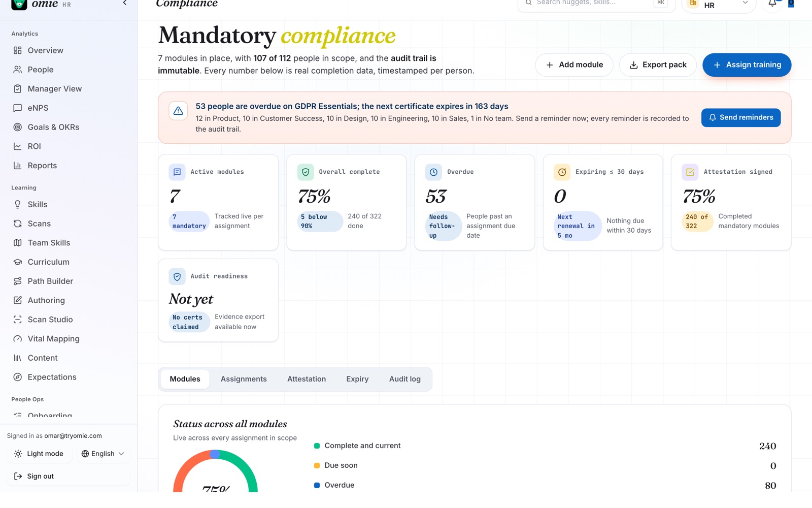Select the Modules tab
Screen dimensions: 812x508
pos(185,379)
